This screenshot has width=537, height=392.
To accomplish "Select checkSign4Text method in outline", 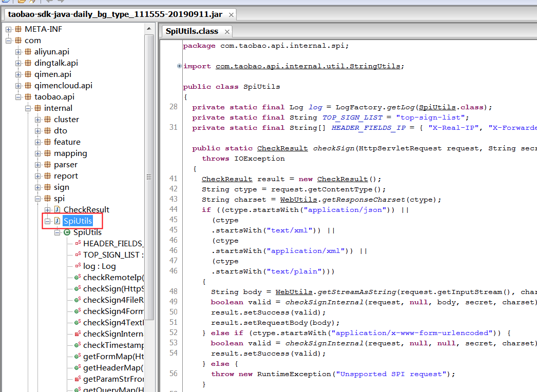I will [113, 323].
